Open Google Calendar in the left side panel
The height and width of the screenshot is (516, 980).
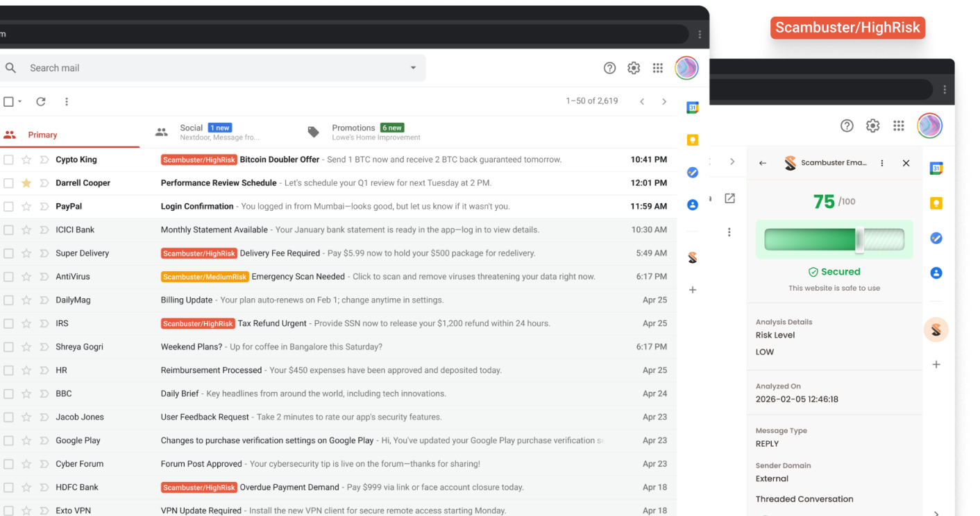point(692,108)
